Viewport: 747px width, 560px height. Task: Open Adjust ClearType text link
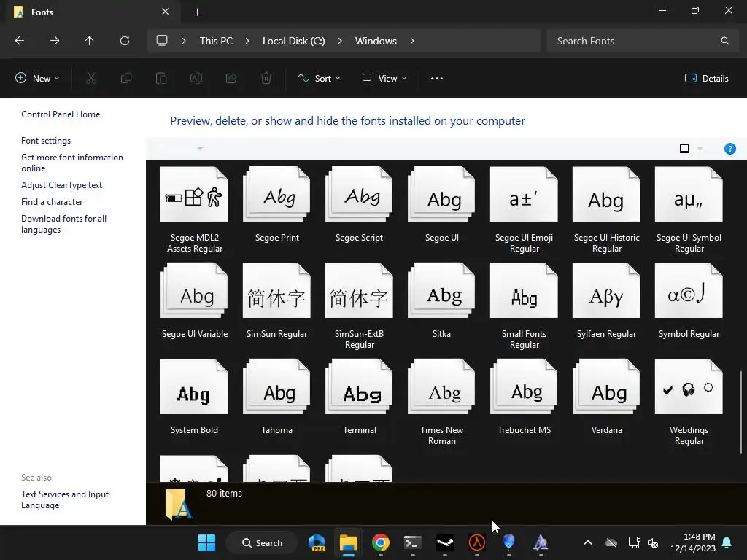(x=61, y=184)
